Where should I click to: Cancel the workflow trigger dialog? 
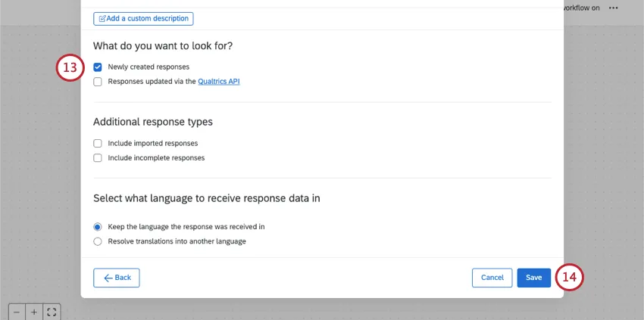[492, 278]
